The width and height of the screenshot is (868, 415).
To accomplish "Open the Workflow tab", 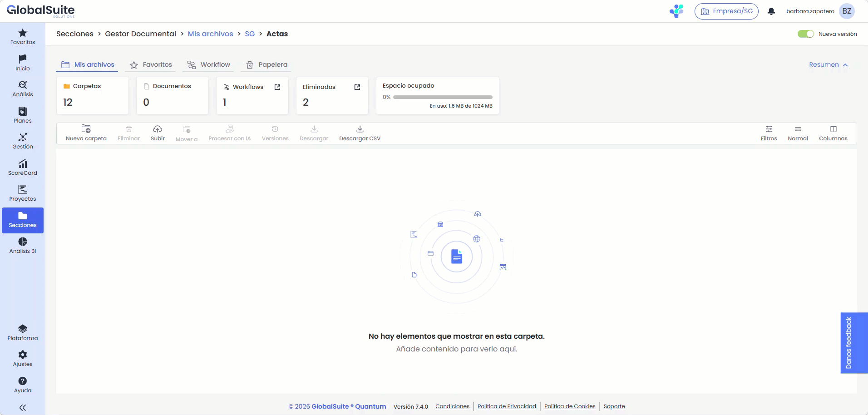I will click(208, 64).
